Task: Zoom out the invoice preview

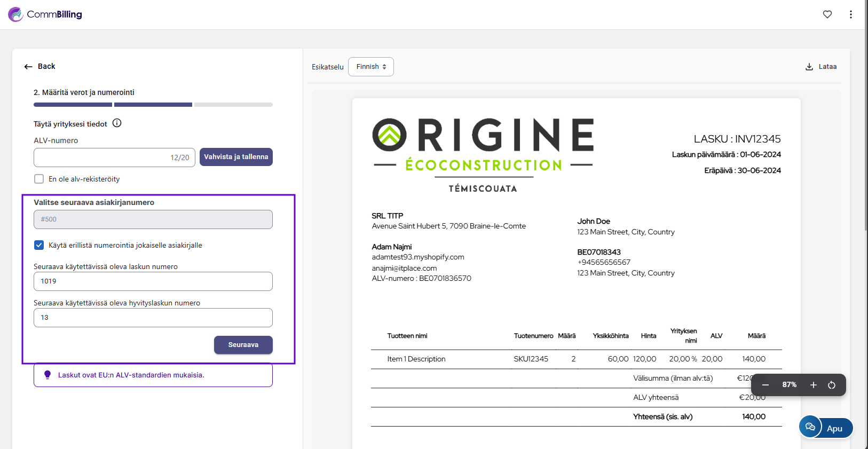Action: (765, 385)
